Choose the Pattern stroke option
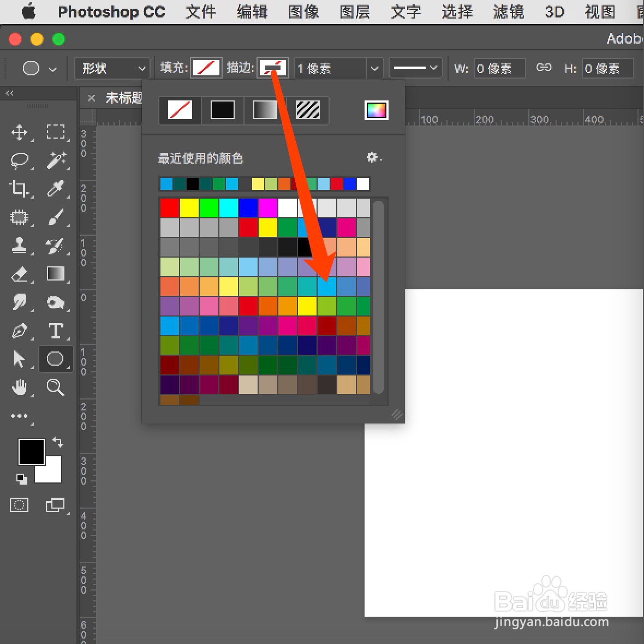This screenshot has height=644, width=644. [x=308, y=110]
